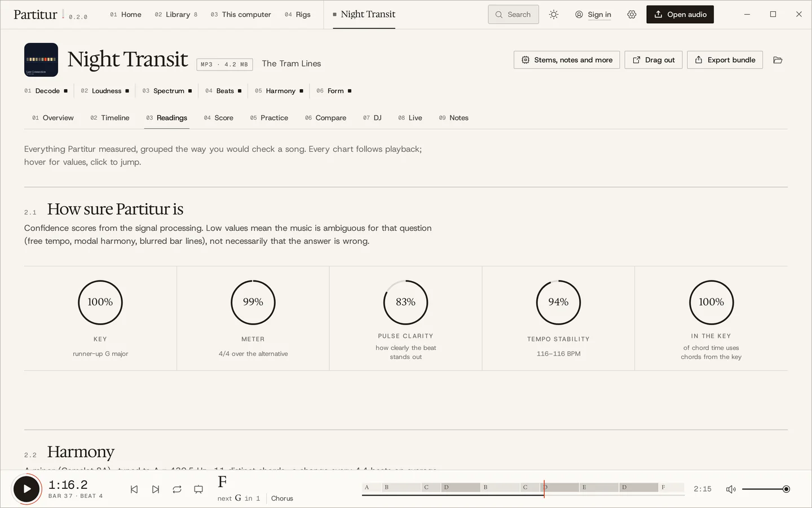The width and height of the screenshot is (812, 508).
Task: Click the 'next G in 1' chord hint
Action: (239, 498)
